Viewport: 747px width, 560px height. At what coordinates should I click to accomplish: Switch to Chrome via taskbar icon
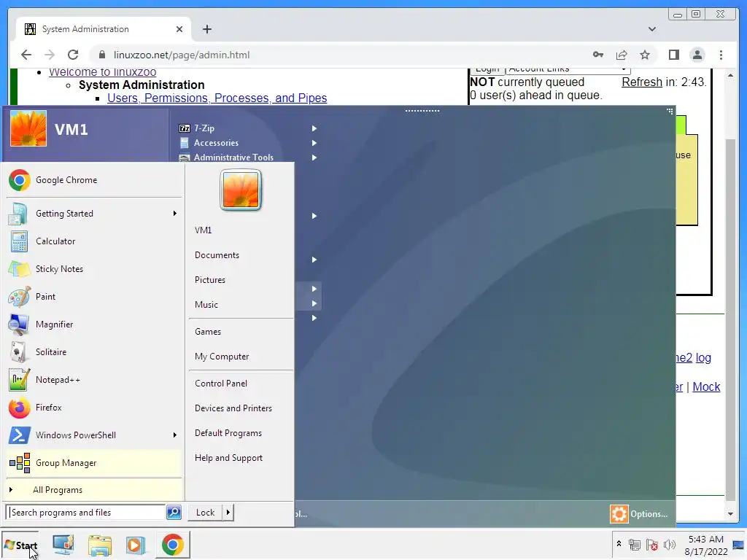coord(172,545)
